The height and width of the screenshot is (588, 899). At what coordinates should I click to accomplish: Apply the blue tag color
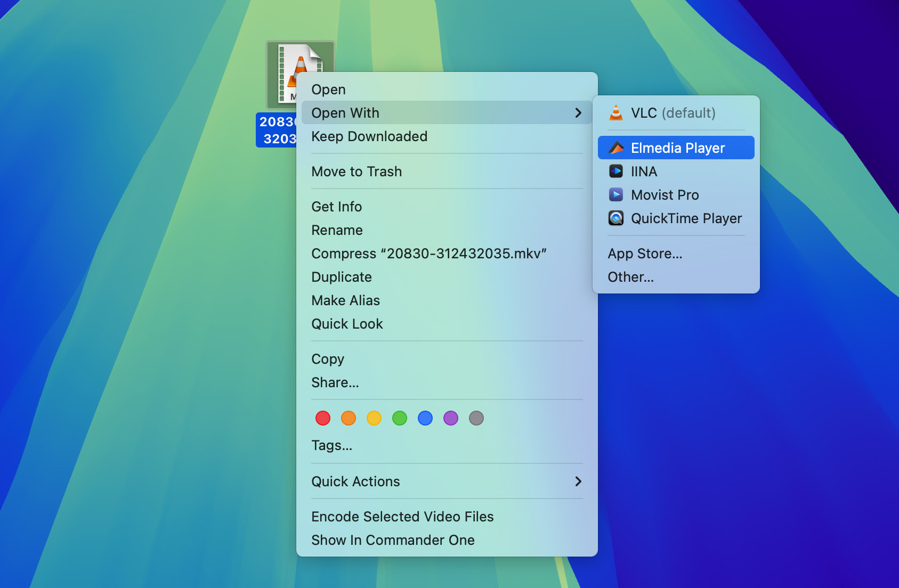coord(425,418)
